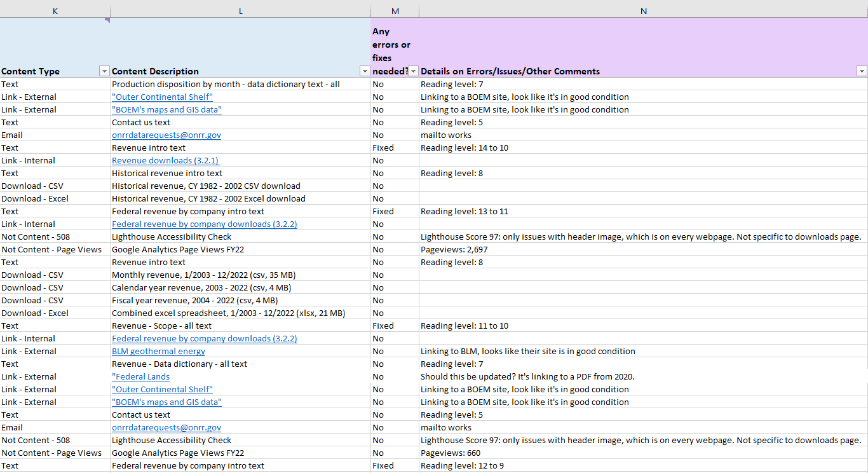This screenshot has width=868, height=473.
Task: Open the Content Description filter dropdown
Action: coord(365,71)
